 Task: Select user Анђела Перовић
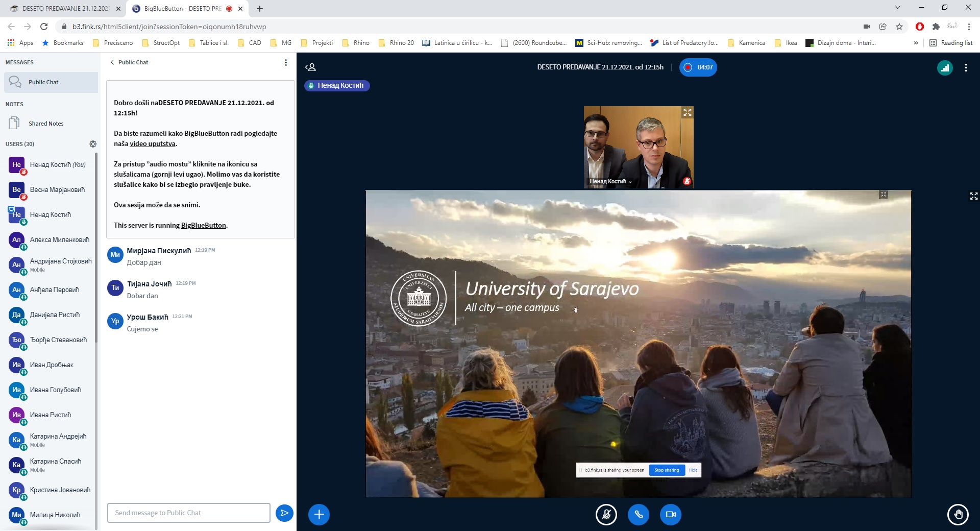50,289
